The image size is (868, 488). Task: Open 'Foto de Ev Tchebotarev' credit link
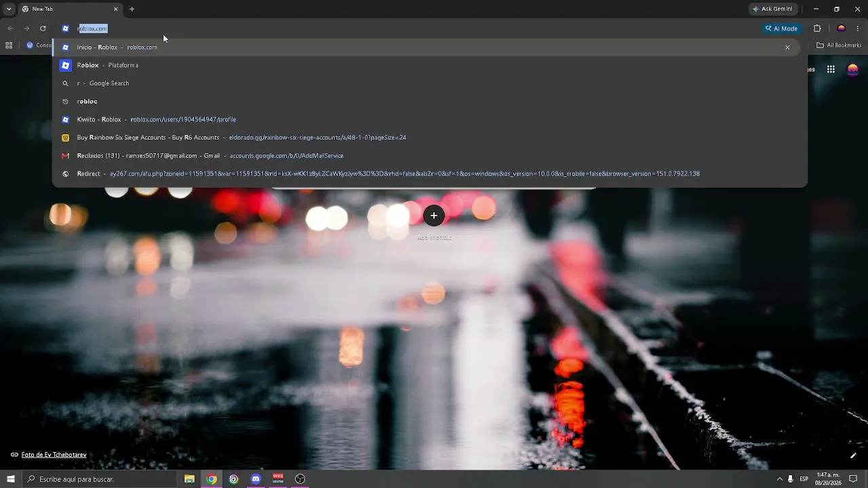click(x=54, y=455)
